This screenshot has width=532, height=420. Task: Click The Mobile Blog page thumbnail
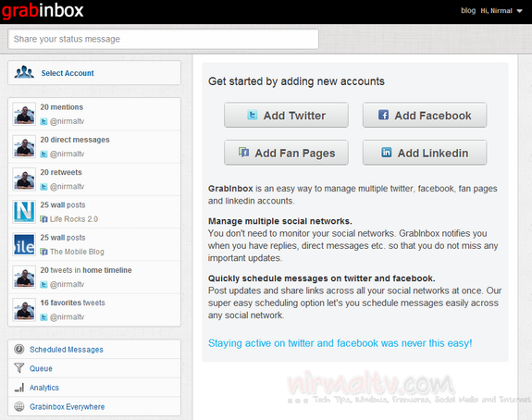pos(24,244)
